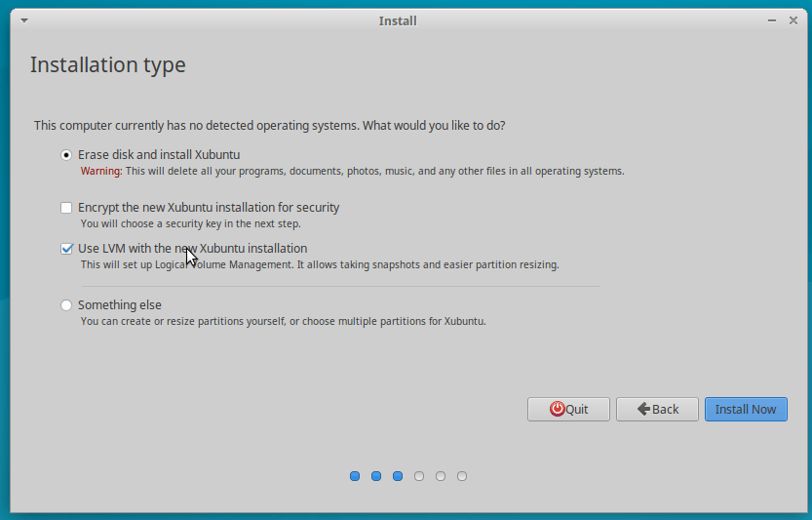The image size is (812, 520).
Task: Click the first blue progress dot
Action: point(355,476)
